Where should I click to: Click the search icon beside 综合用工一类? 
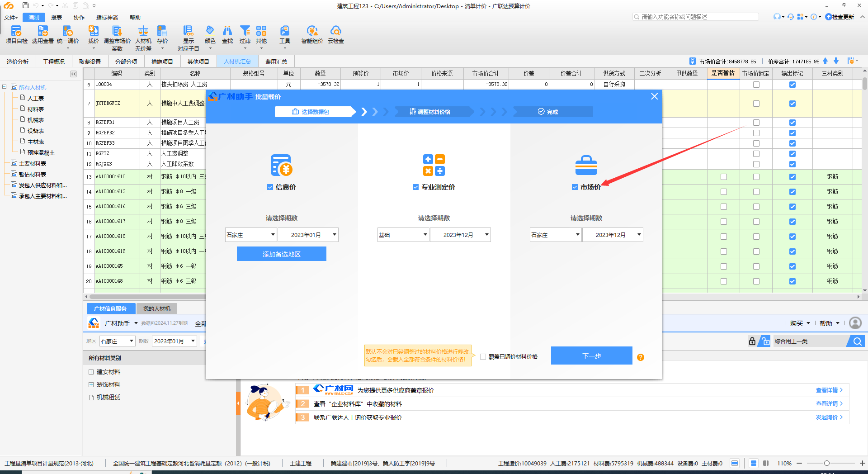pyautogui.click(x=857, y=341)
